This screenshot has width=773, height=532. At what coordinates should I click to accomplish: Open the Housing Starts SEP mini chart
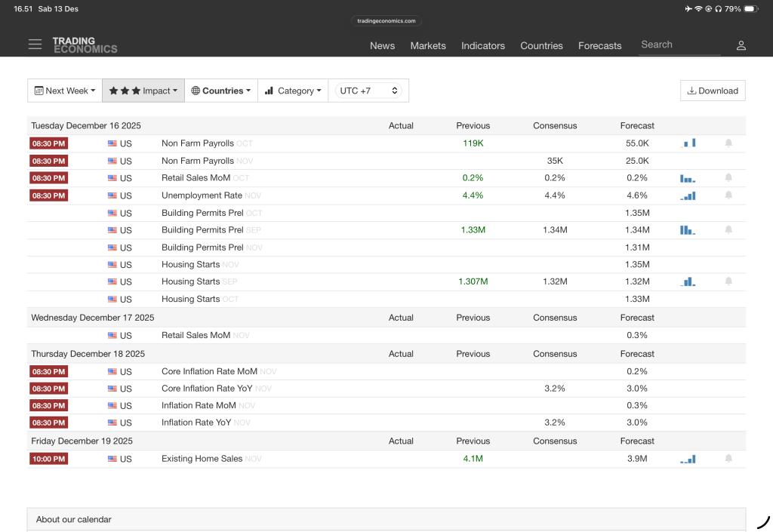tap(688, 281)
